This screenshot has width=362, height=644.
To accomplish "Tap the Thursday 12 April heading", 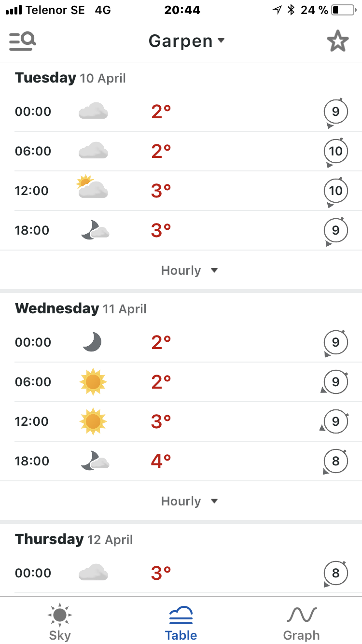I will coord(74,539).
